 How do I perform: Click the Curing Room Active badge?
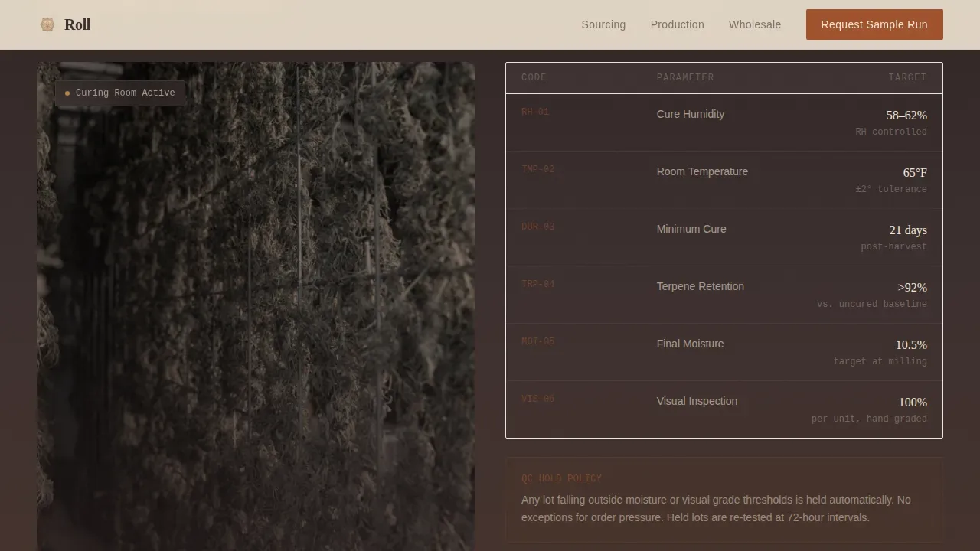[x=119, y=93]
